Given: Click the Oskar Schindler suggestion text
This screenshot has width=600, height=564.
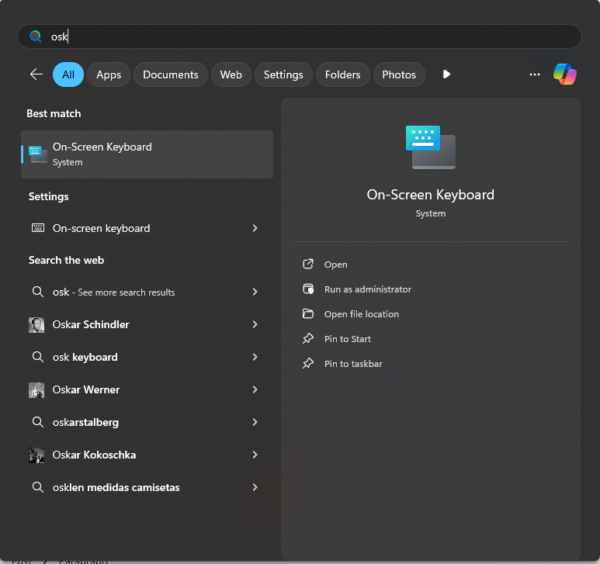Looking at the screenshot, I should coord(91,324).
